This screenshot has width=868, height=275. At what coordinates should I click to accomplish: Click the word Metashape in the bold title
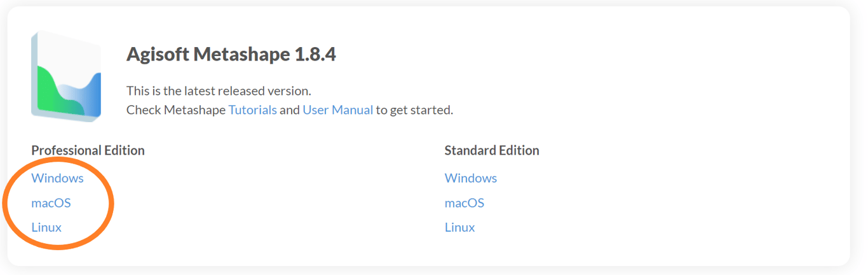(x=241, y=55)
